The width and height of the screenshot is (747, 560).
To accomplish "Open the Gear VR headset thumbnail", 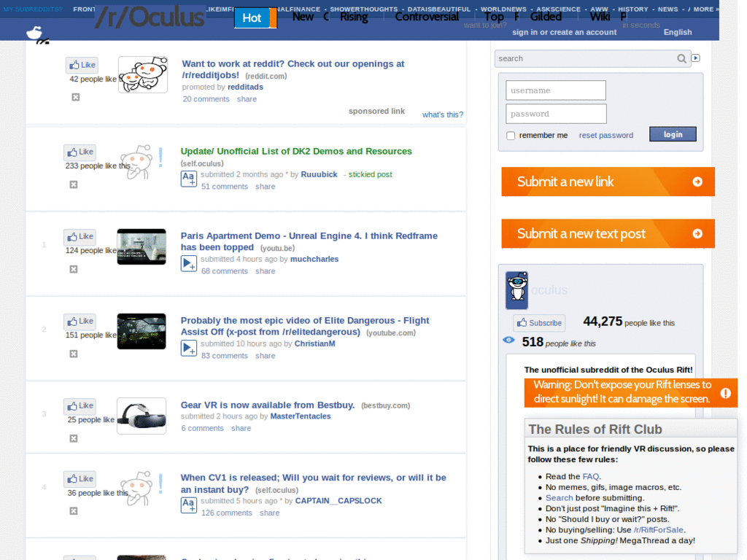I will pyautogui.click(x=142, y=416).
